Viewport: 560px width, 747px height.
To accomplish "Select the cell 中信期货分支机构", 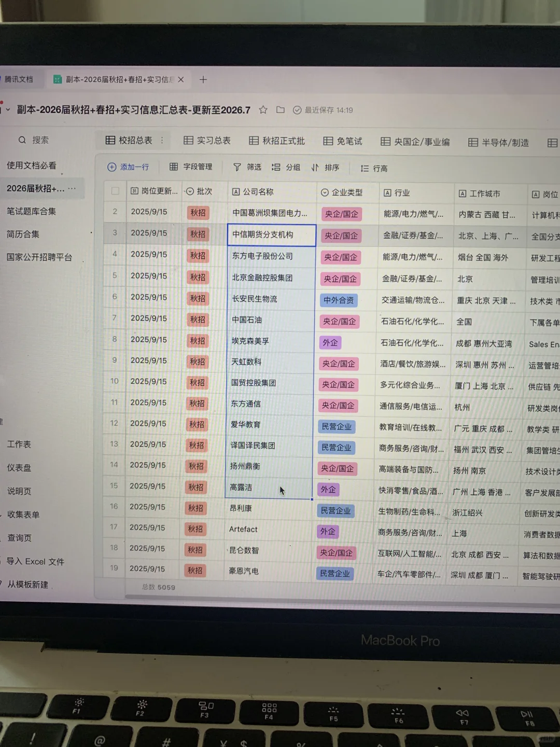I will (271, 234).
